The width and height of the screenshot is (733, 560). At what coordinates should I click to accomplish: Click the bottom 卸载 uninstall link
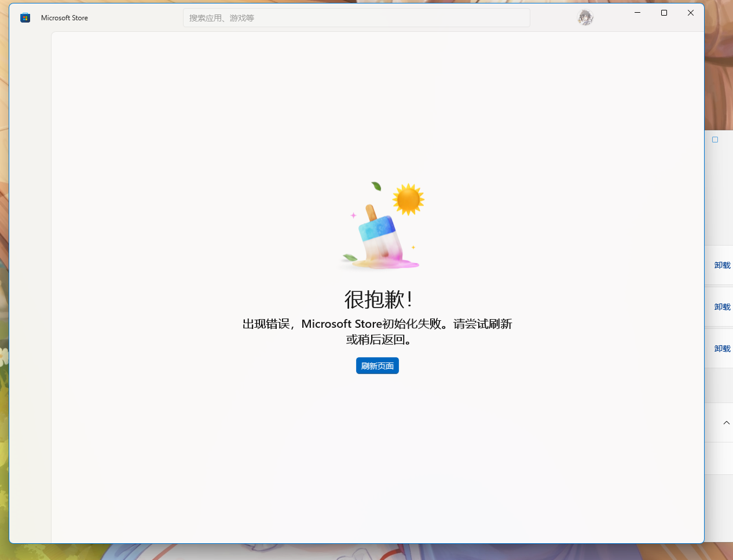point(722,349)
